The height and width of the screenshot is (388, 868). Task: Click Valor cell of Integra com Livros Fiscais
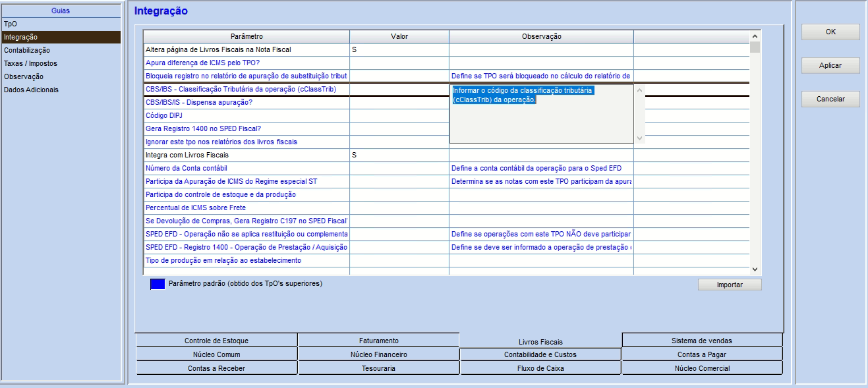click(x=399, y=155)
